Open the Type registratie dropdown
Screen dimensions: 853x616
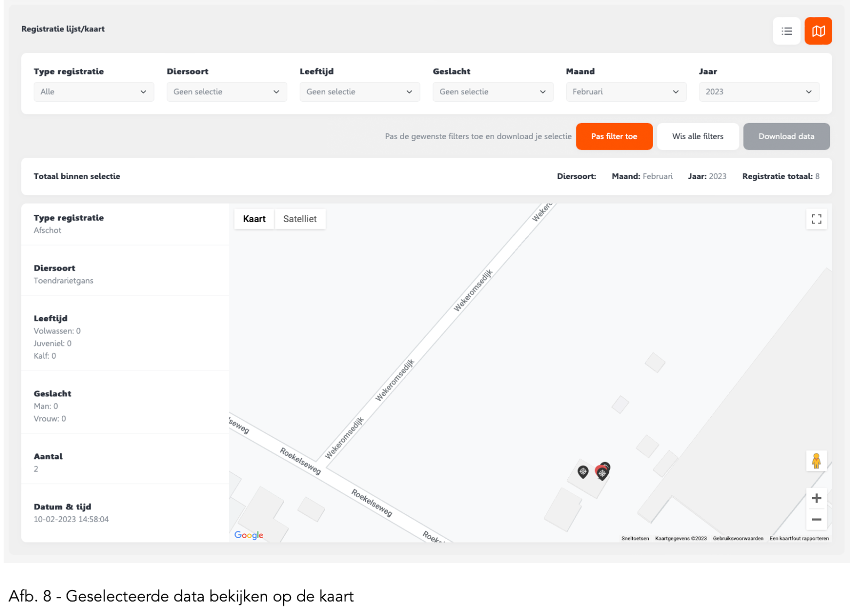[93, 92]
